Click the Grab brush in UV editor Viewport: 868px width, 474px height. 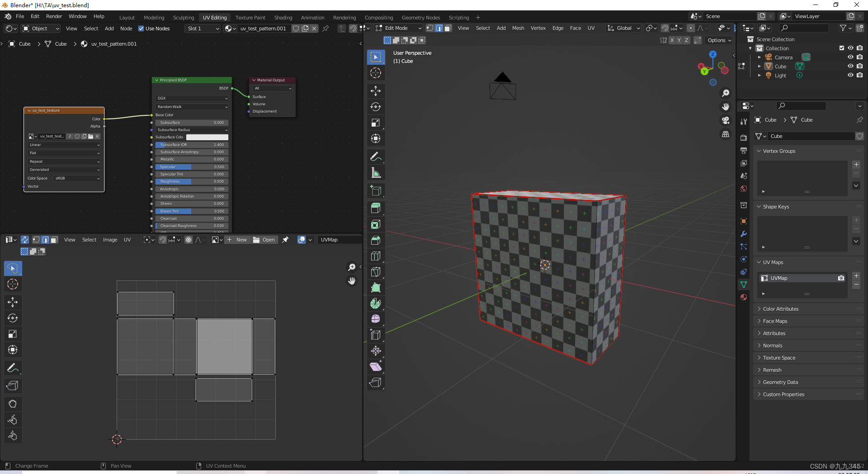[13, 404]
